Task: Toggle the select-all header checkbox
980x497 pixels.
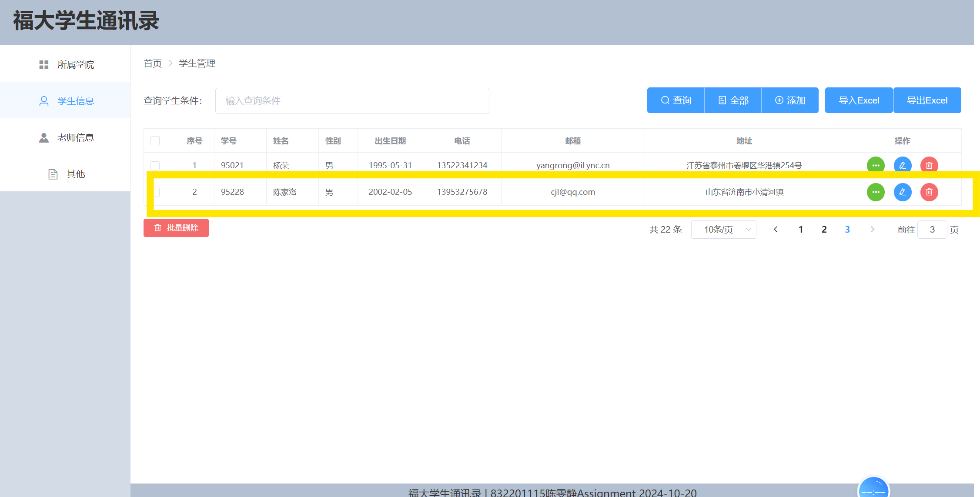Action: 155,140
